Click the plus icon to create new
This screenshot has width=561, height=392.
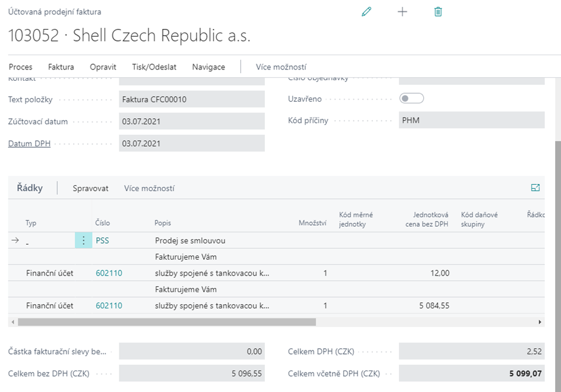coord(402,12)
